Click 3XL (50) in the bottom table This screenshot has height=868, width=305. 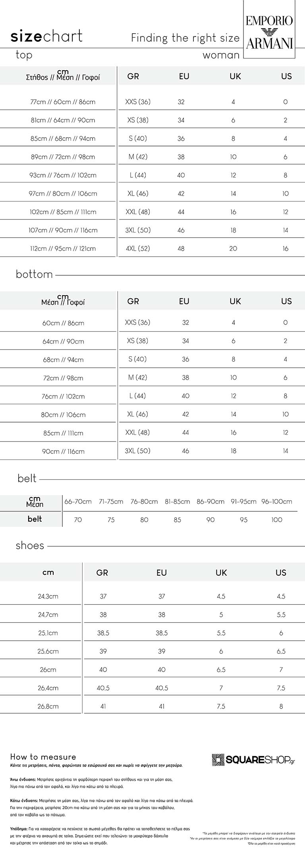point(138,451)
